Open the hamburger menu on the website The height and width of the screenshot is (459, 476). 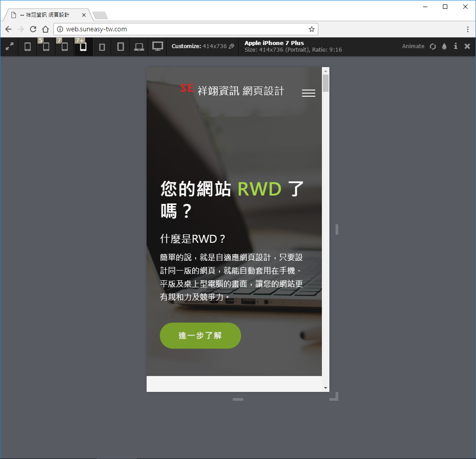point(308,93)
